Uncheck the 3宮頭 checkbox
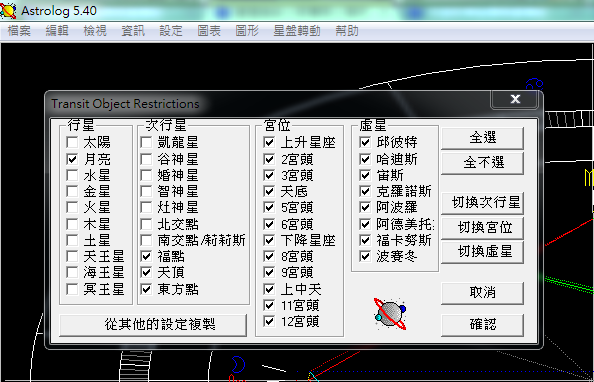 (x=269, y=175)
